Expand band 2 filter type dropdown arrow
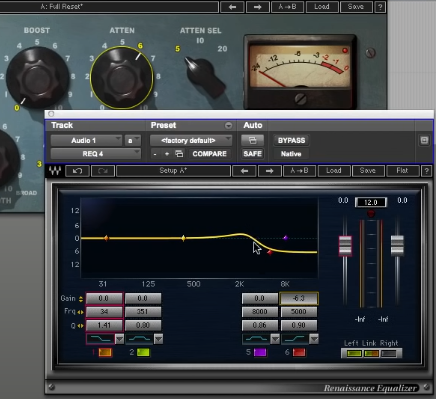The height and width of the screenshot is (399, 436). 158,339
